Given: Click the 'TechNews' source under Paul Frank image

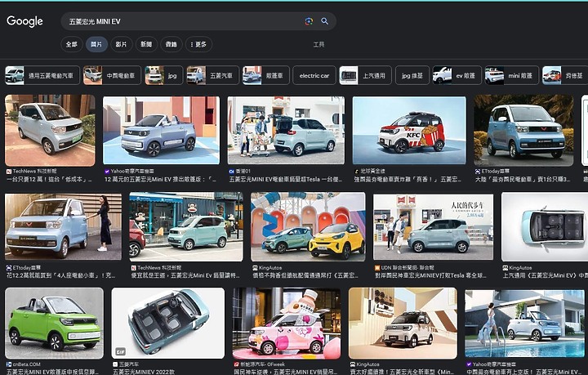Looking at the screenshot, I should pyautogui.click(x=159, y=268).
